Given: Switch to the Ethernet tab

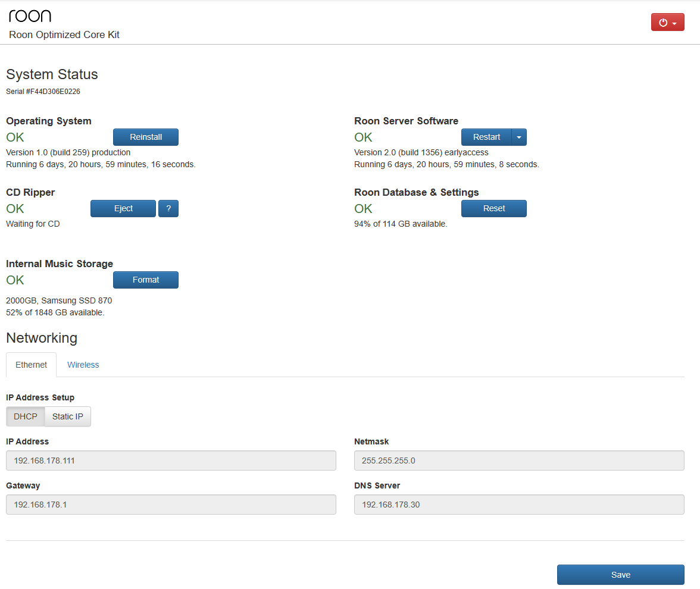Looking at the screenshot, I should (x=31, y=365).
